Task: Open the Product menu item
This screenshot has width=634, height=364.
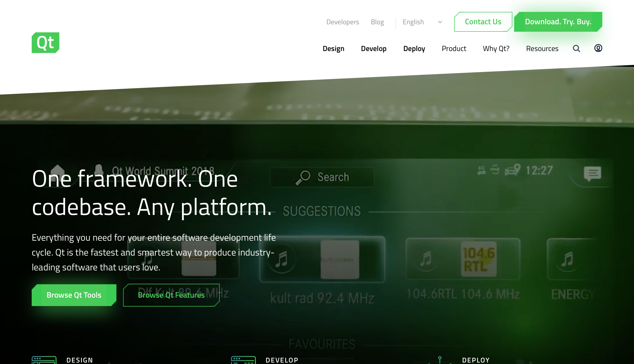Action: 454,49
